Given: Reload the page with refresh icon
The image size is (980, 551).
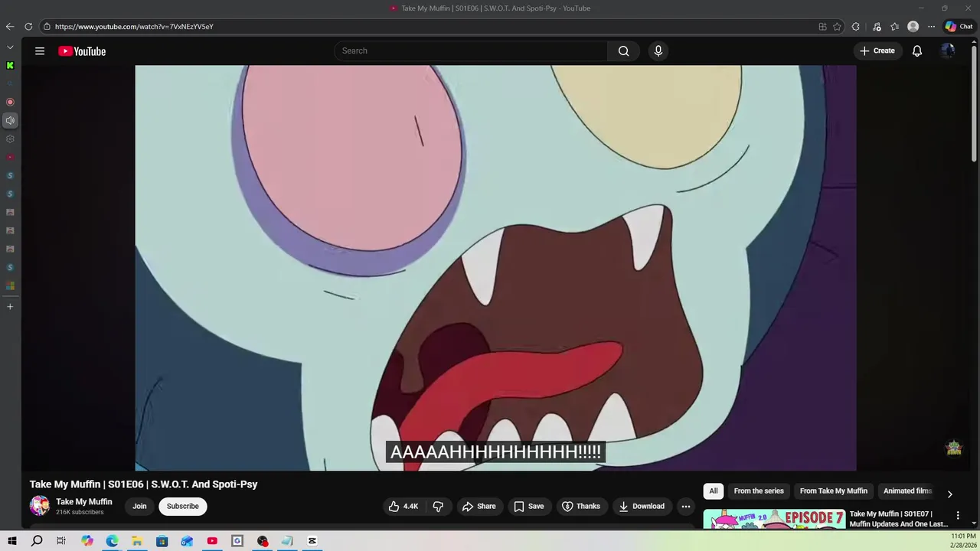Looking at the screenshot, I should pyautogui.click(x=28, y=27).
